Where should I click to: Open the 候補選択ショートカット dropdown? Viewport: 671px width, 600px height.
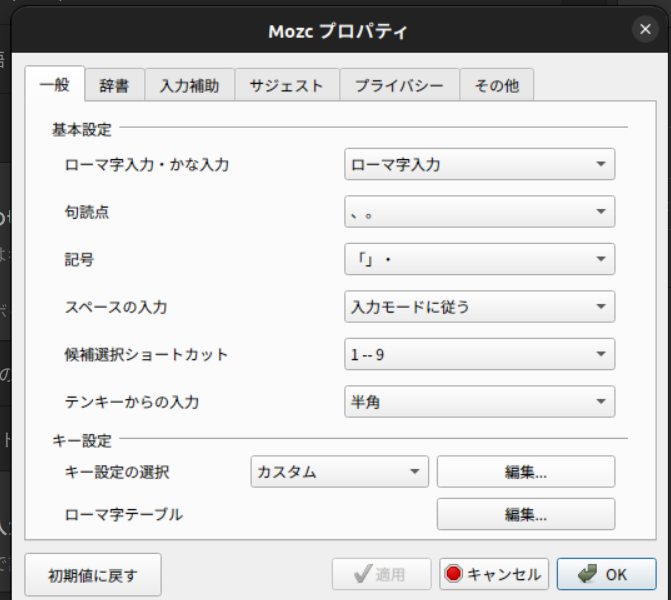(479, 354)
